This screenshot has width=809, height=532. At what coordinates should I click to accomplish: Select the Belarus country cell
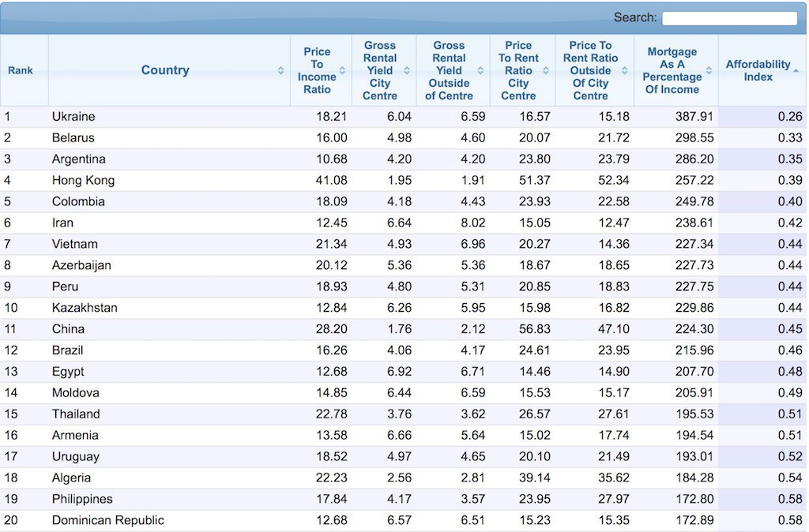coord(169,137)
